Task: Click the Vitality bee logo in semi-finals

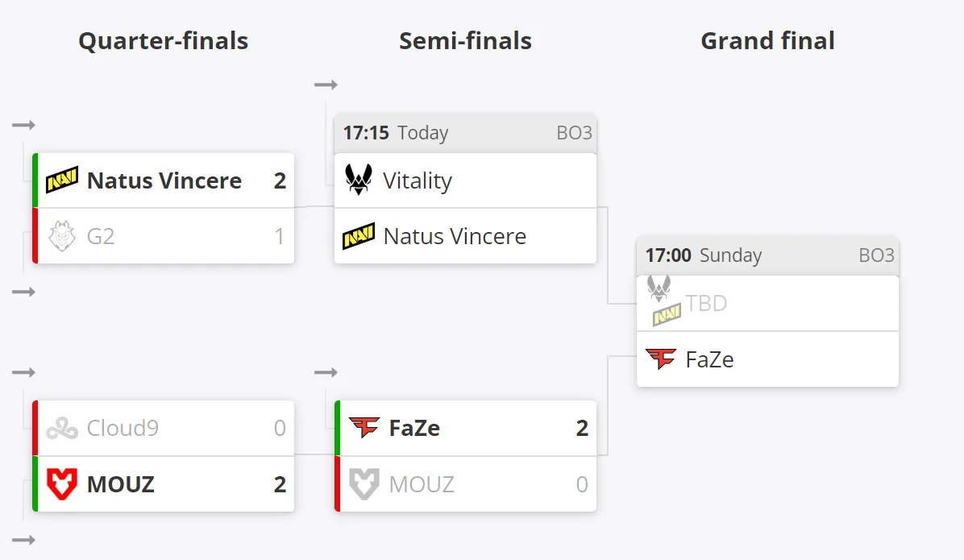Action: coord(359,180)
